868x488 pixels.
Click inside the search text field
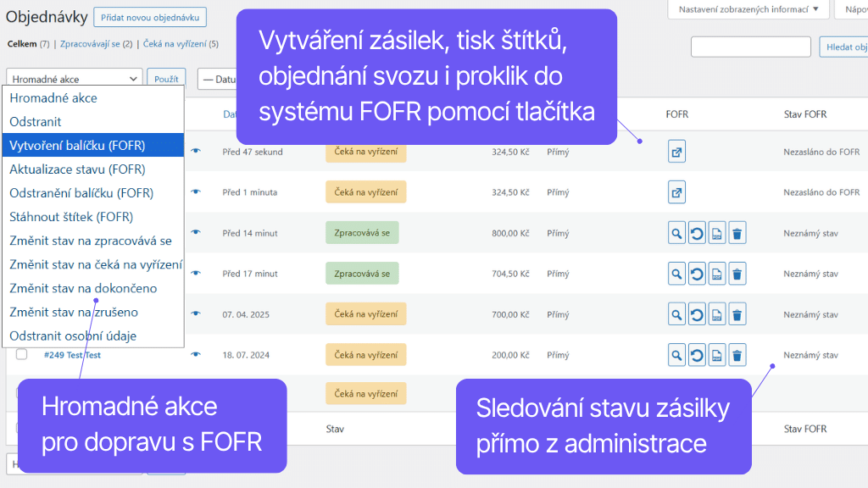(749, 47)
